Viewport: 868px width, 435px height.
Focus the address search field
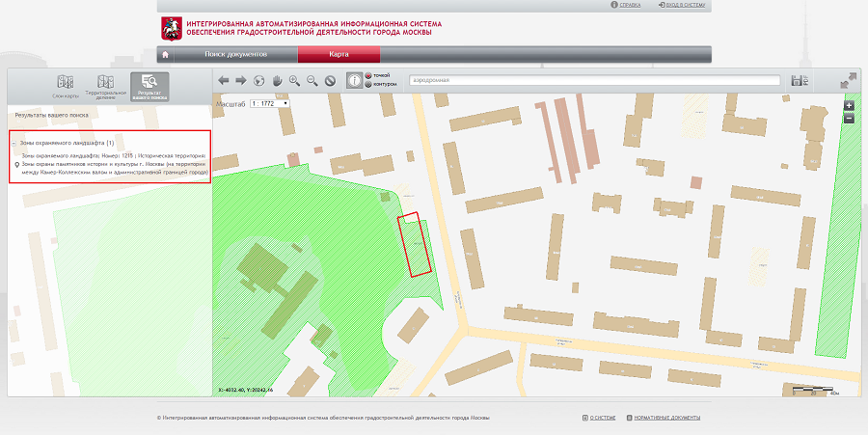594,80
